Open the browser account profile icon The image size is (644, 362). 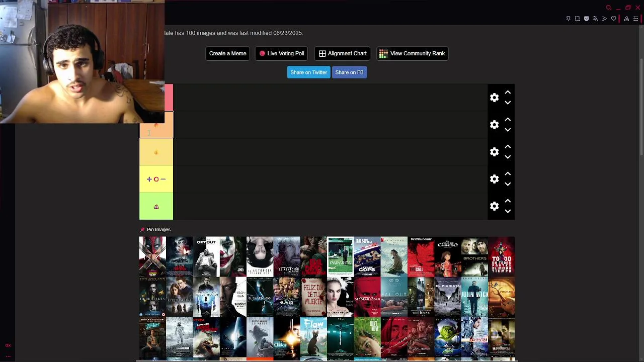626,19
